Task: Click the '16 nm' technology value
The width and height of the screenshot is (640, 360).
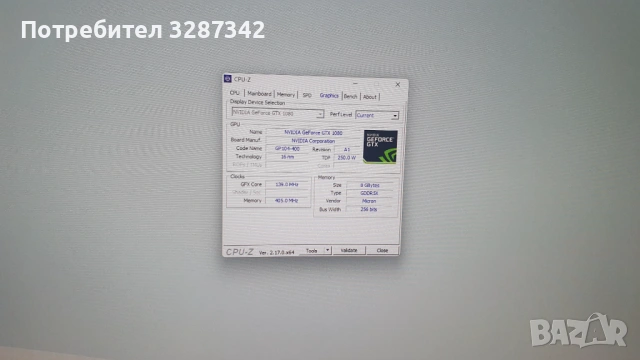Action: click(287, 157)
